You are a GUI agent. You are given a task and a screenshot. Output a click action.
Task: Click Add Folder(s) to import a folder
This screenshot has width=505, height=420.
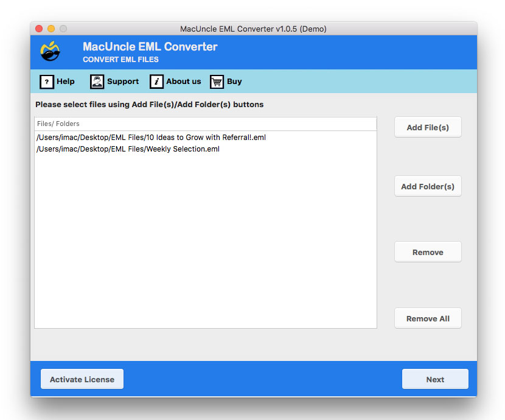[x=428, y=186]
